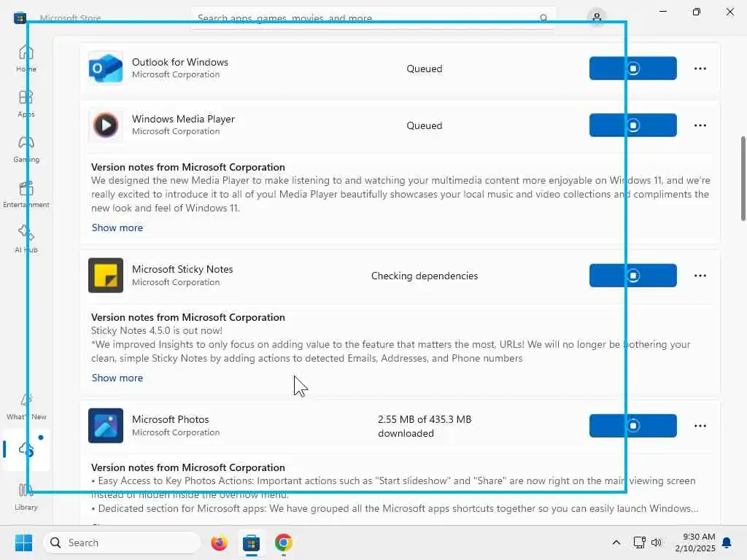Click the Microsoft Store logo icon

coord(20,18)
